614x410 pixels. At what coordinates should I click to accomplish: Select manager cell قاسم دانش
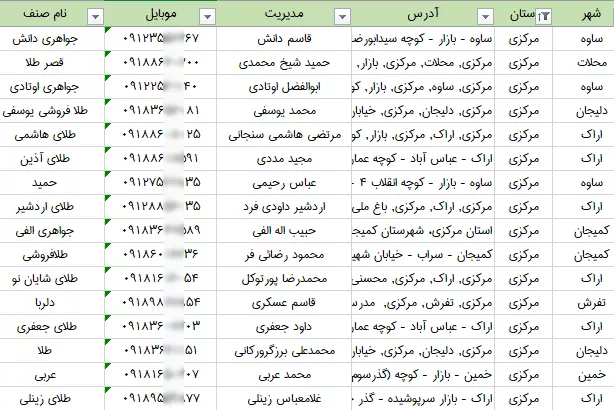[284, 39]
